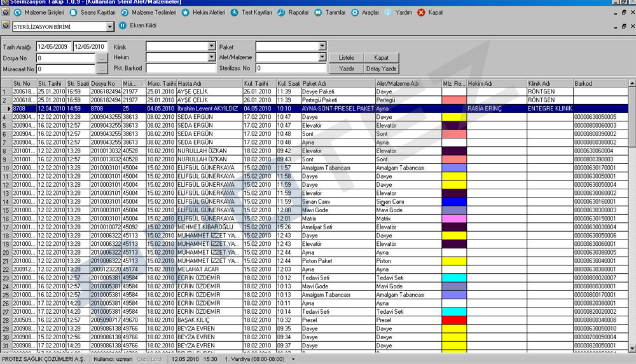Screen dimensions: 636x364
Task: Click the Listele button
Action: [x=347, y=58]
